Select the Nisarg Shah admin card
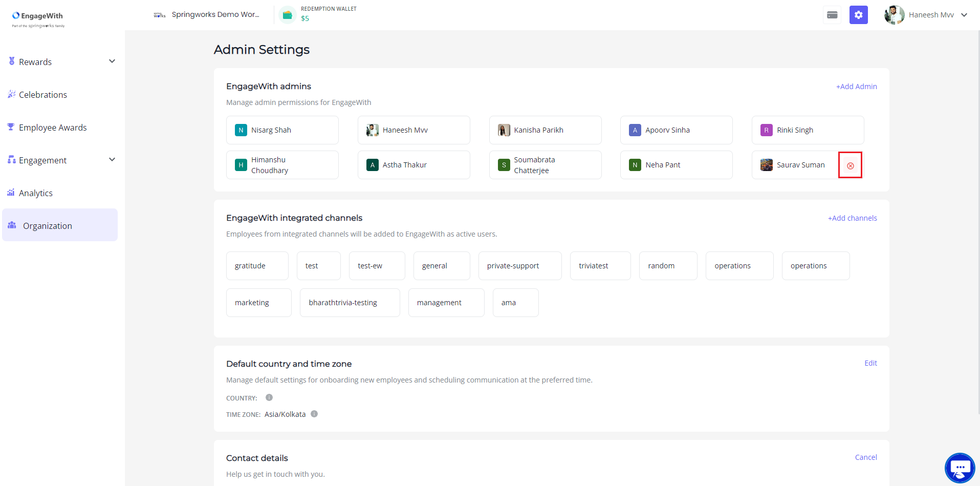Image resolution: width=980 pixels, height=486 pixels. coord(282,130)
